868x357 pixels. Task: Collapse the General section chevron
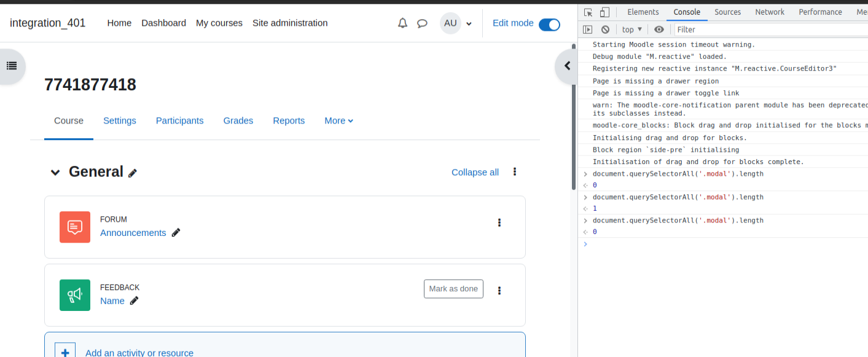coord(55,173)
